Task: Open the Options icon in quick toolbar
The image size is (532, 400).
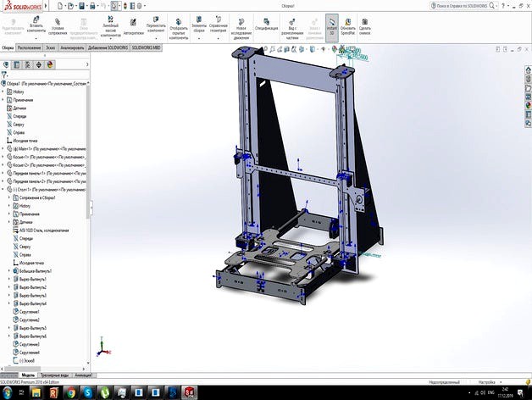Action: coord(139,6)
